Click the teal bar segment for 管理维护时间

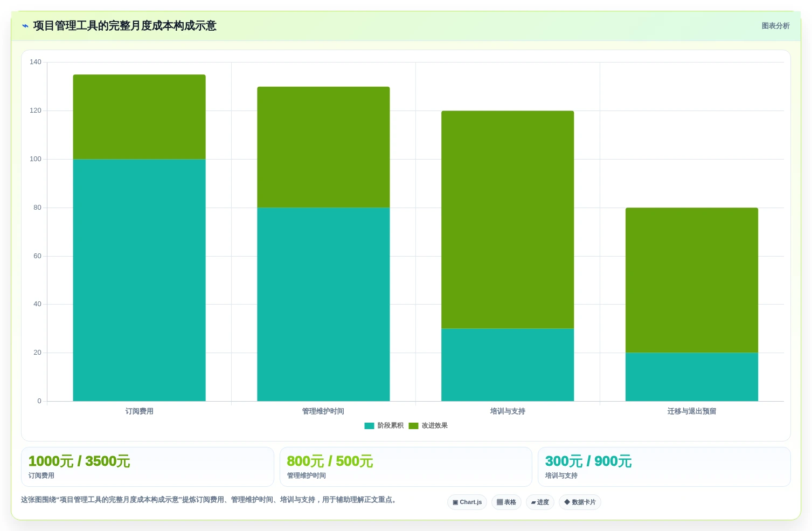(323, 304)
